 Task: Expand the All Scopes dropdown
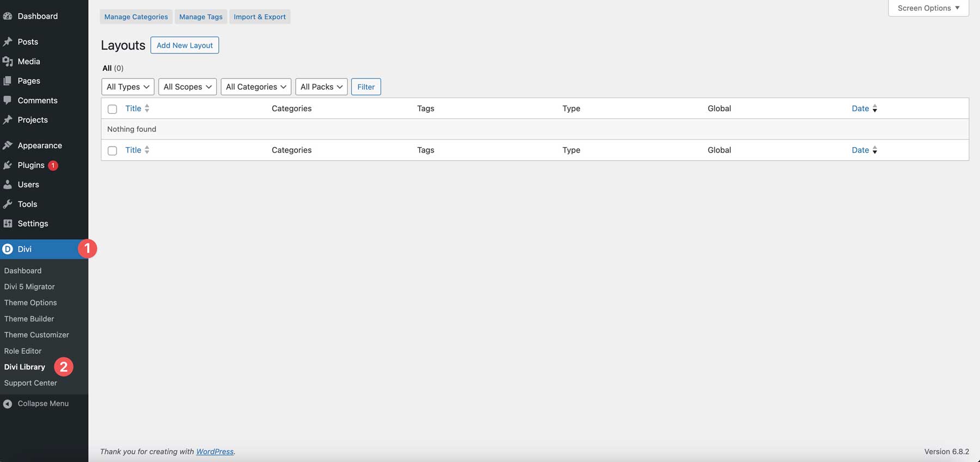point(187,87)
